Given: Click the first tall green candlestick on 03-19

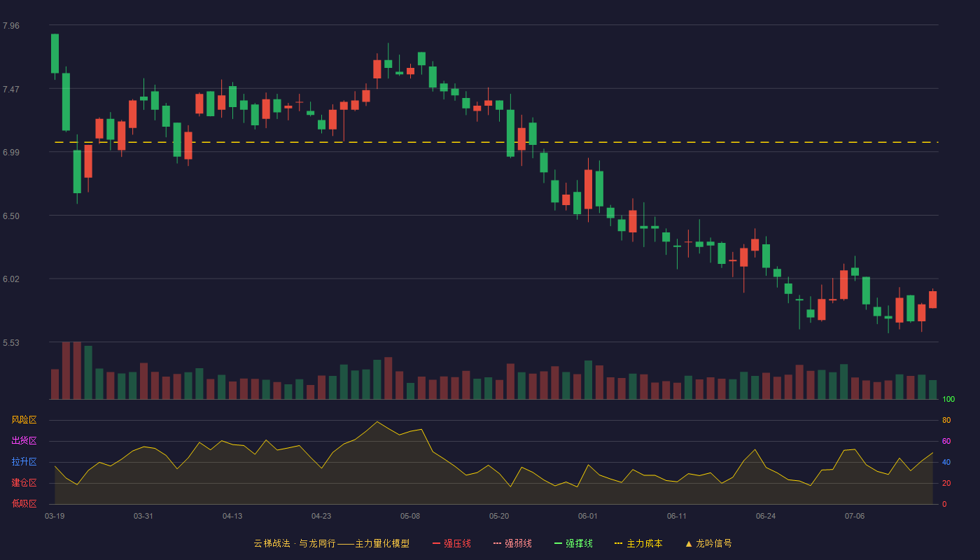Looking at the screenshot, I should coord(55,53).
